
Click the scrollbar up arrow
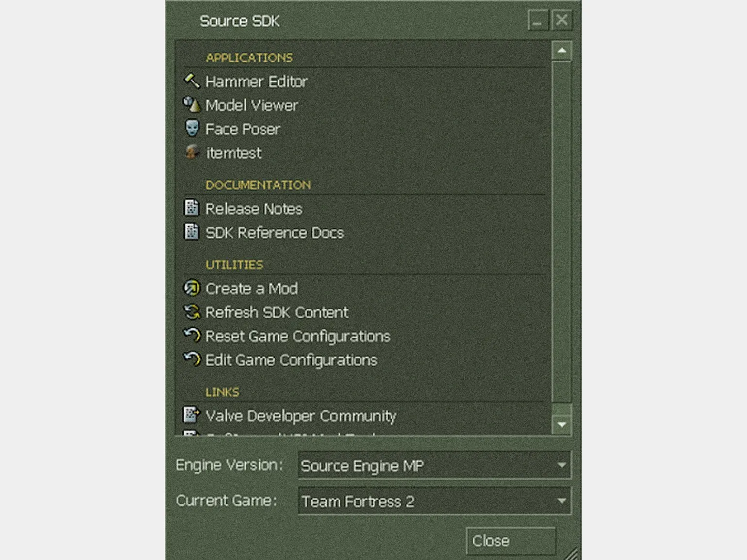[562, 51]
